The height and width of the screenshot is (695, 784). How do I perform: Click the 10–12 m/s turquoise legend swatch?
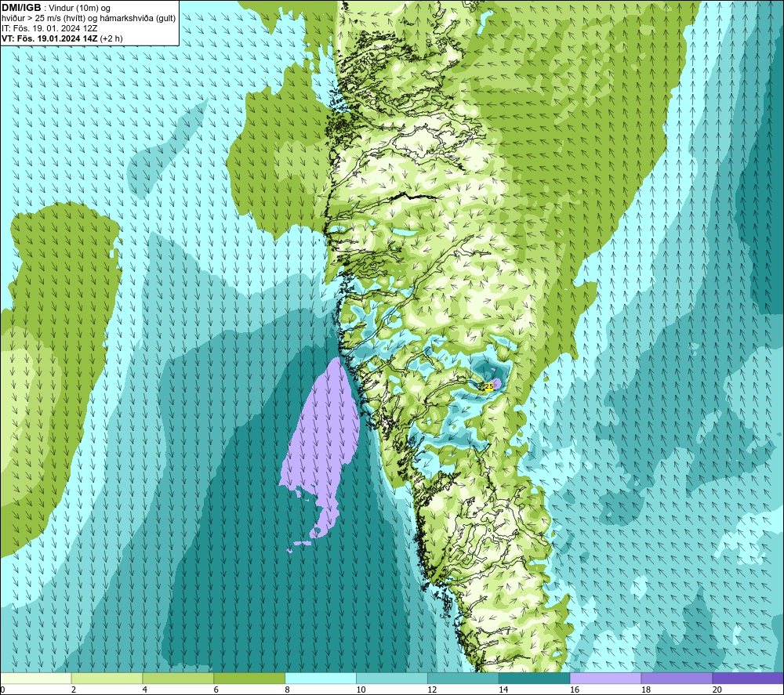[x=392, y=678]
